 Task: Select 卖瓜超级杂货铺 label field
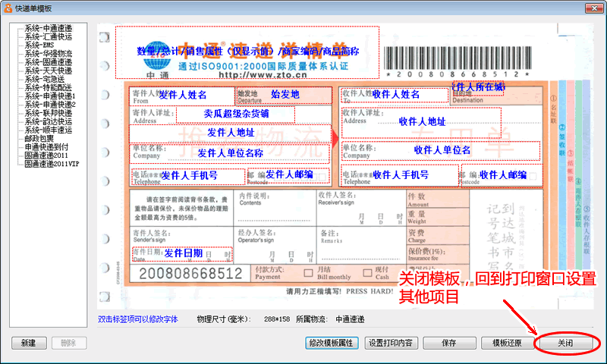click(x=236, y=114)
